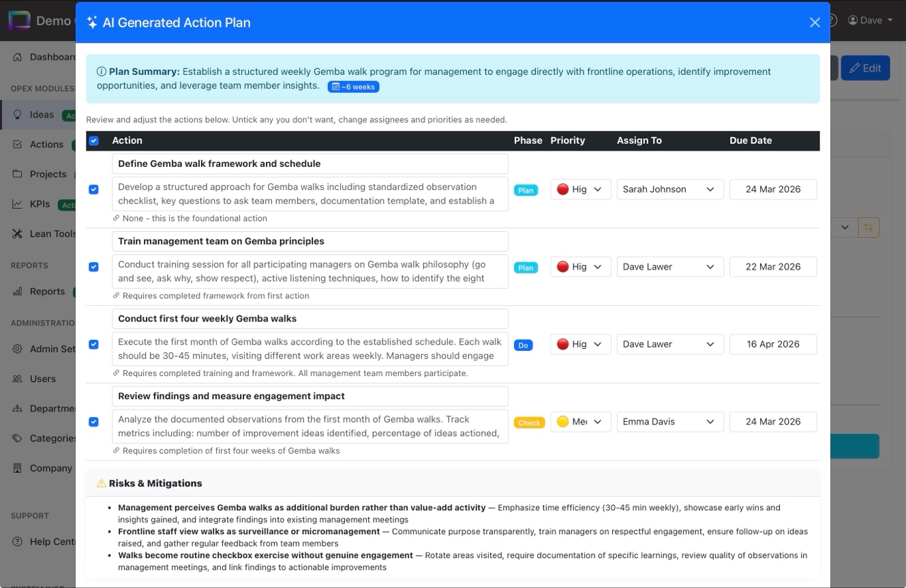Open the priority dropdown for Train management row

coord(580,266)
